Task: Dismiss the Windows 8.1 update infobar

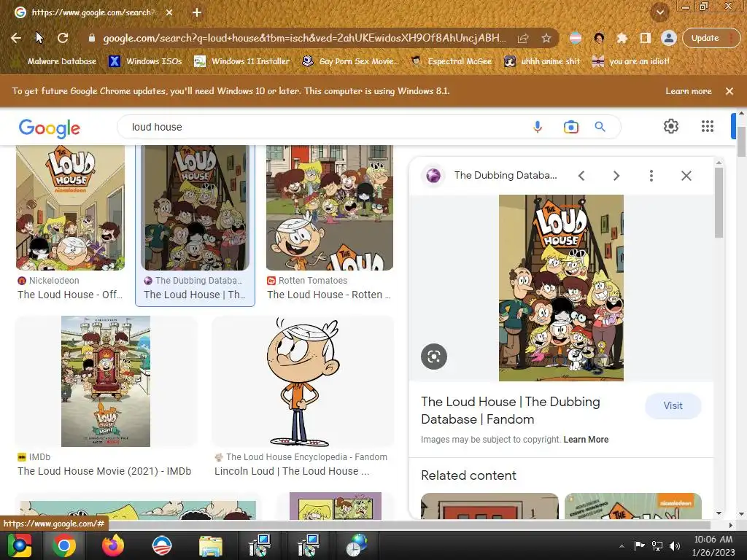Action: tap(729, 91)
